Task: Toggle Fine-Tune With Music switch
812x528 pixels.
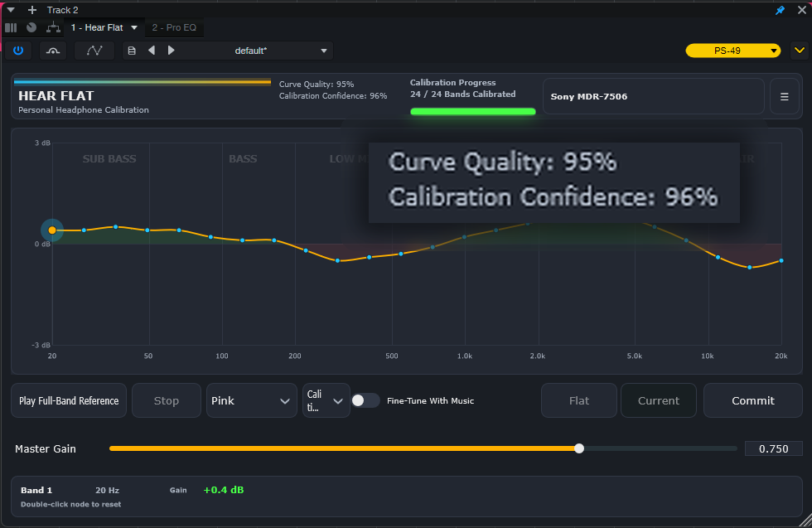Action: 365,400
